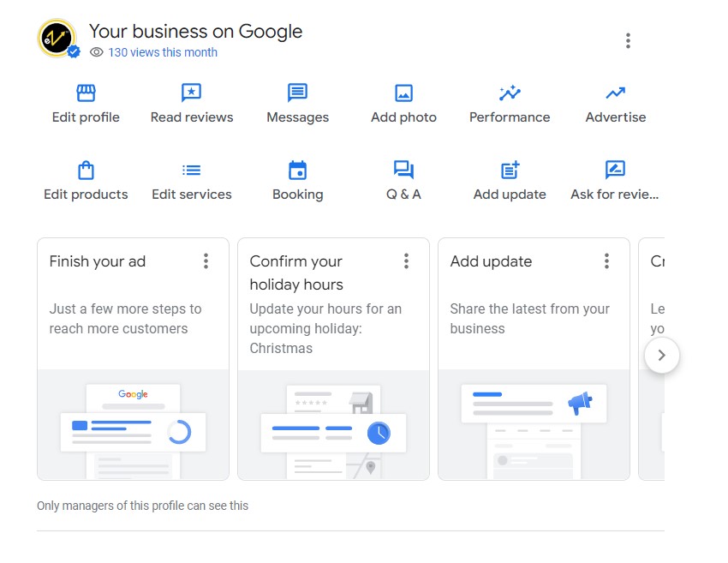Open the Messages icon
Viewport: 728px width, 563px height.
pos(297,93)
